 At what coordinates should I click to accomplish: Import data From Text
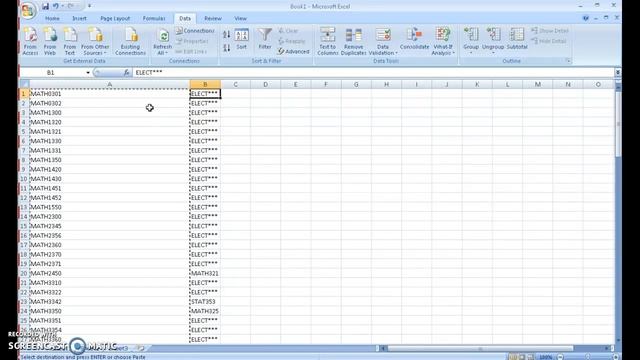tap(70, 41)
